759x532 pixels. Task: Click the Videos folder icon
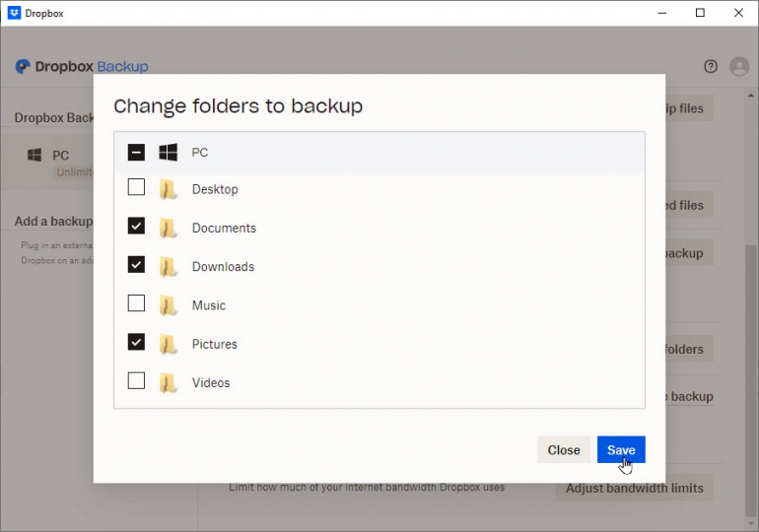(168, 382)
